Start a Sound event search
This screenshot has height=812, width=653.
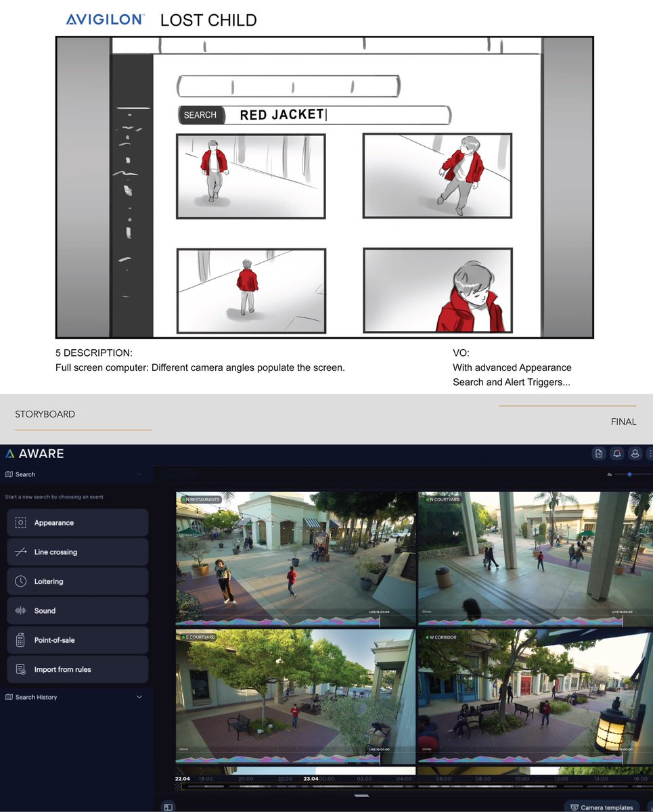(x=77, y=610)
